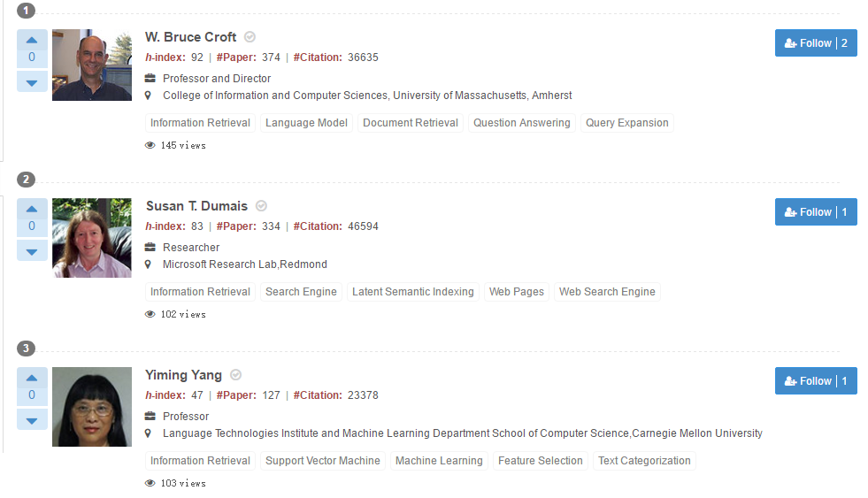Select the Language Model topic tag

[x=306, y=123]
